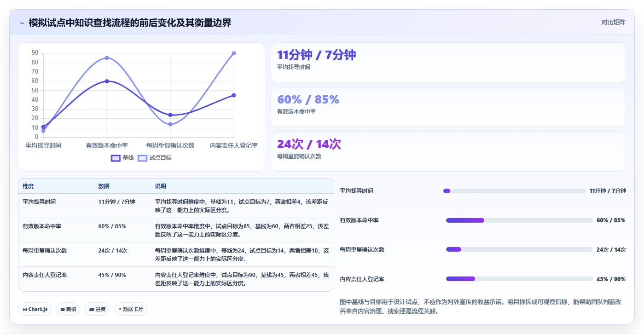This screenshot has width=644, height=334.
Task: Click the y-axis tick label 50
Action: [35, 91]
